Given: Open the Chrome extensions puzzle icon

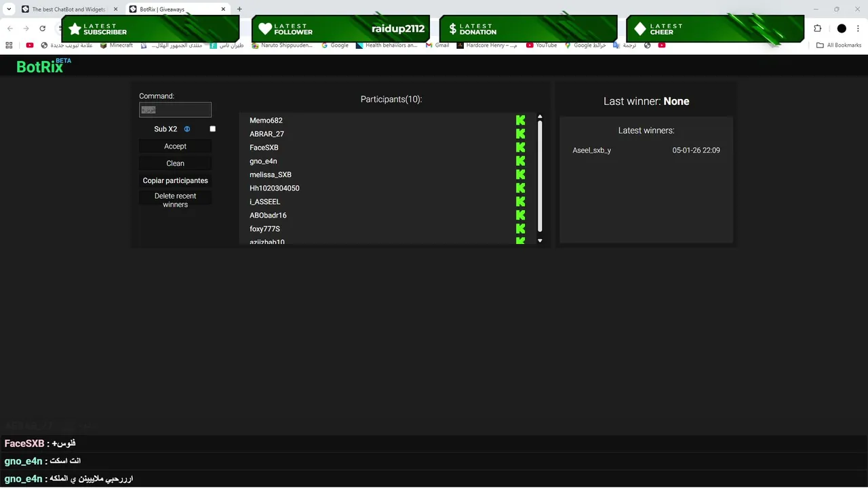Looking at the screenshot, I should (817, 28).
